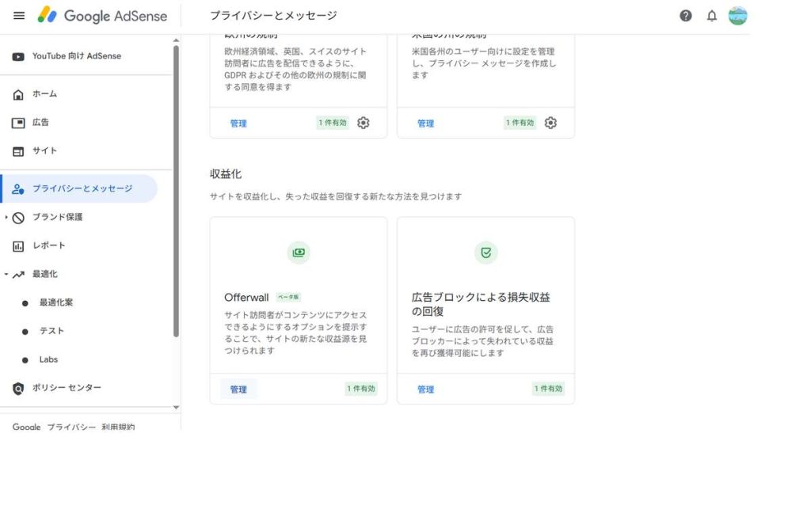Collapse the 最適化 sidebar section
This screenshot has height=532, width=811.
point(7,274)
